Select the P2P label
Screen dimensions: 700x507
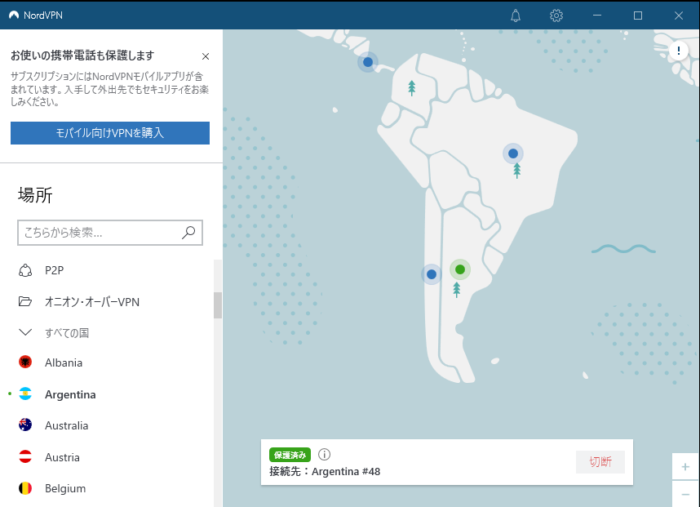[x=54, y=270]
